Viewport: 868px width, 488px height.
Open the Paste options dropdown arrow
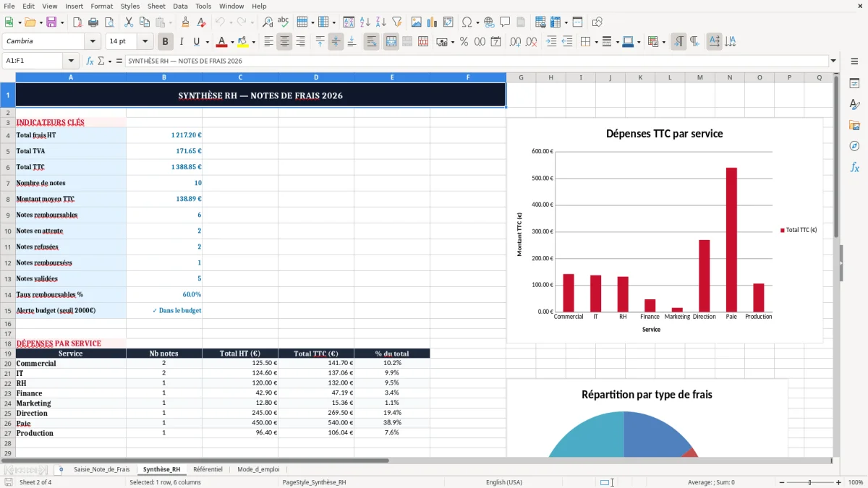[x=170, y=22]
